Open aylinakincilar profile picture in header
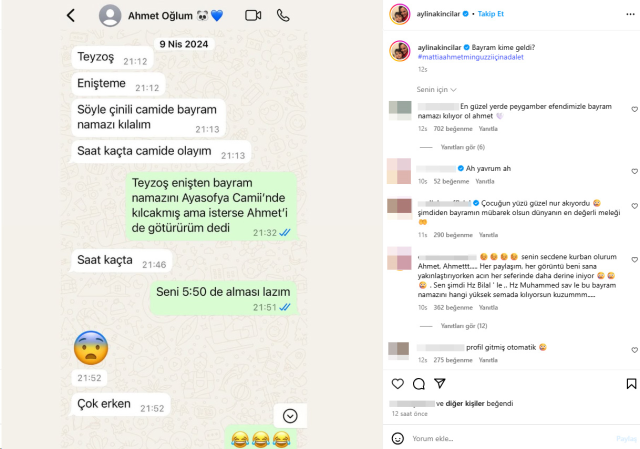640x449 pixels. pos(400,14)
